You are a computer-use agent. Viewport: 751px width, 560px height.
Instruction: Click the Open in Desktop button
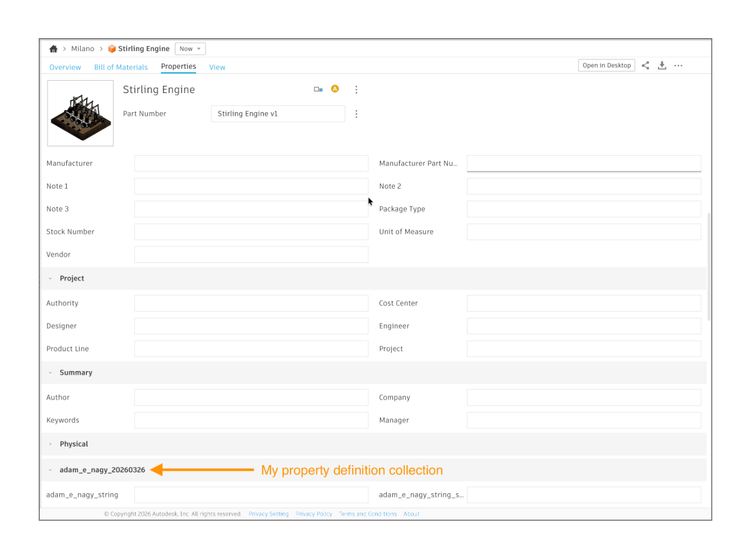pyautogui.click(x=606, y=66)
